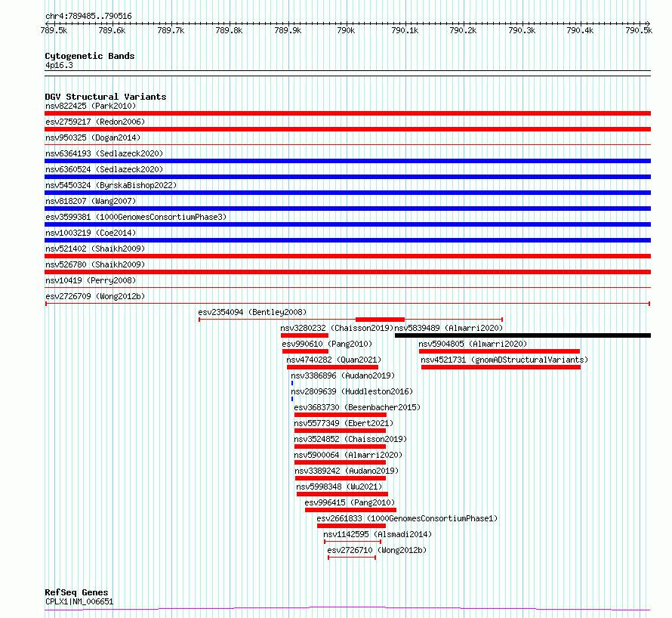Select esv2661833 (1000GenomesConsortiumPhase1) label
The image size is (672, 618).
click(407, 518)
